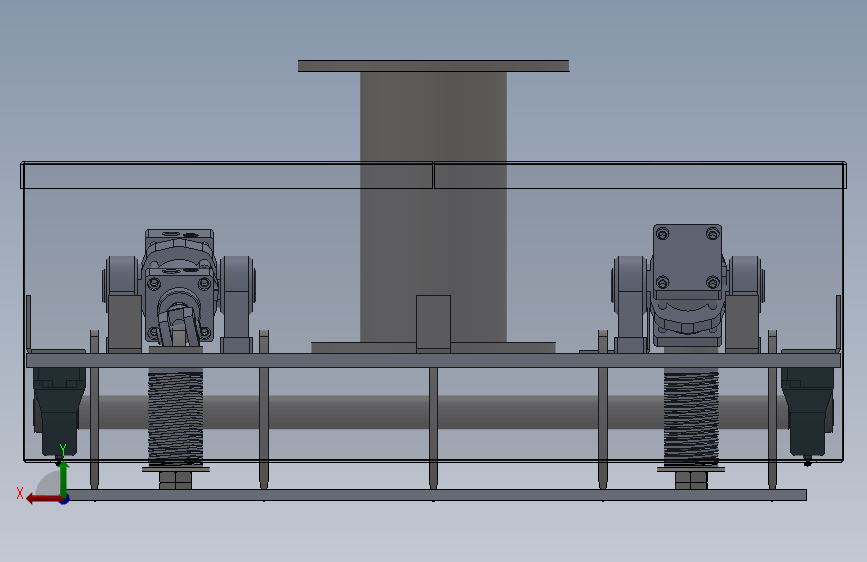
Task: Select the right coil spring
Action: (x=691, y=419)
